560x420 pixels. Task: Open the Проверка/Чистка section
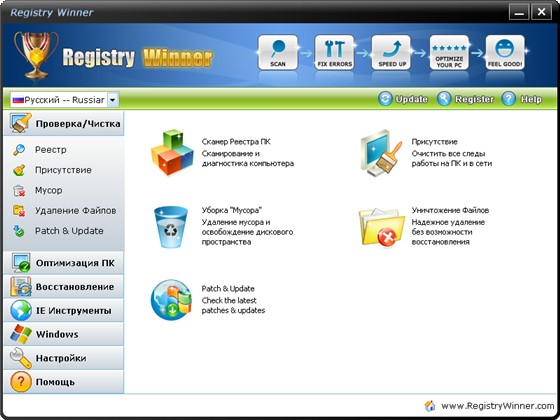[x=64, y=124]
